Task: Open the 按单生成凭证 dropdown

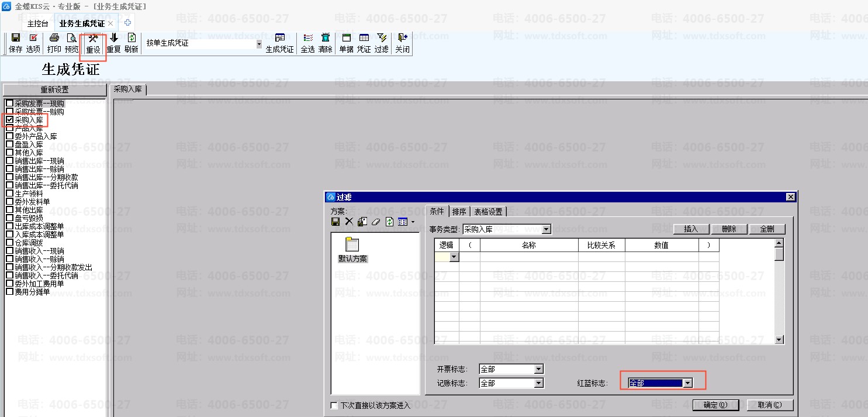Action: [259, 43]
